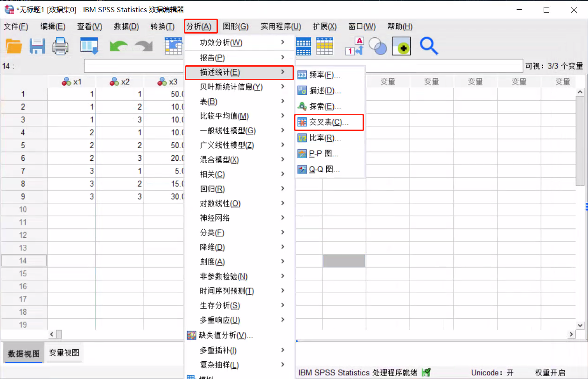Viewport: 588px width, 379px height.
Task: Expand the 报告(P) submenu
Action: tap(283, 57)
